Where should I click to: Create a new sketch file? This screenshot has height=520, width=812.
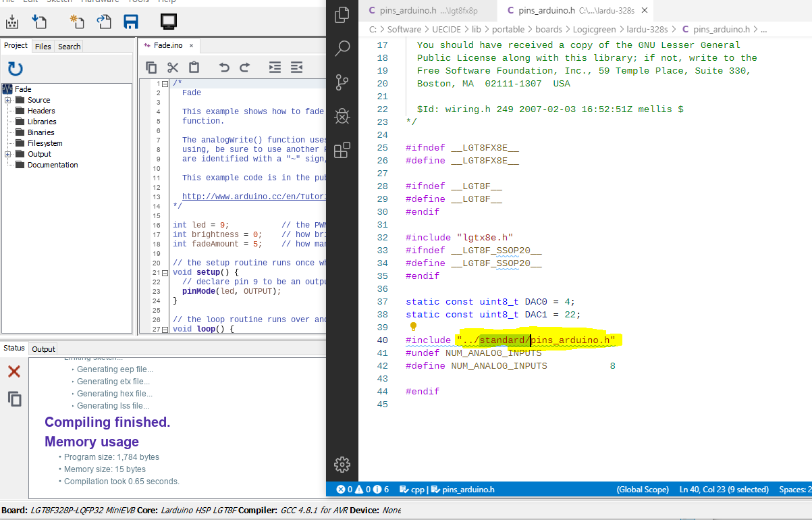click(76, 22)
